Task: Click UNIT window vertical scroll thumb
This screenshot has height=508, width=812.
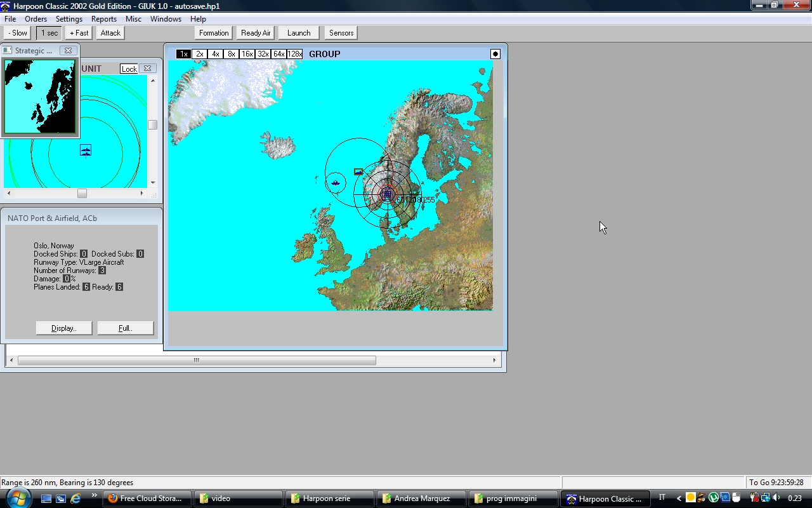Action: (153, 125)
